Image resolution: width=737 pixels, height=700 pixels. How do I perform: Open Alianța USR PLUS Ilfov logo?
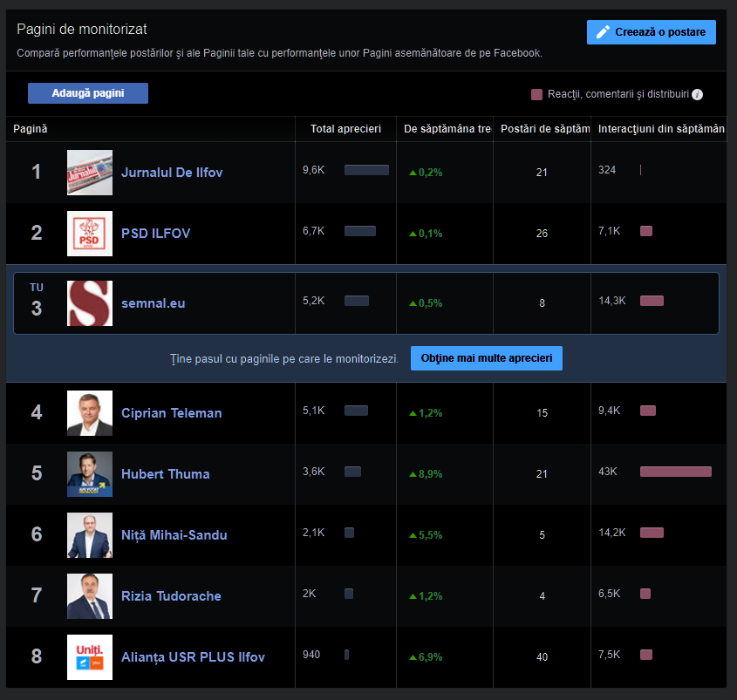click(x=90, y=657)
